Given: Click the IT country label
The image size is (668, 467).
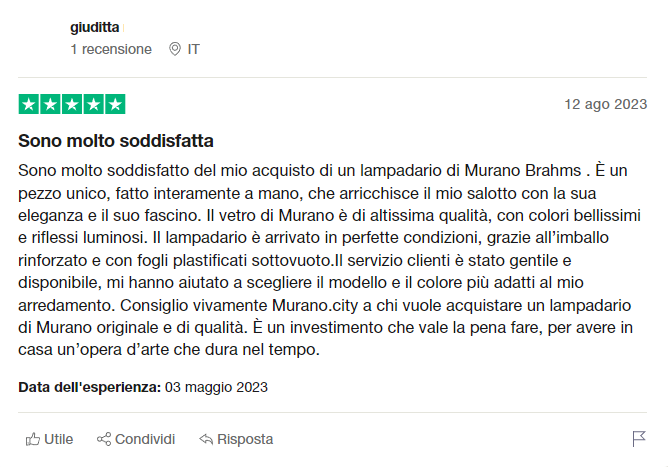Looking at the screenshot, I should 194,49.
